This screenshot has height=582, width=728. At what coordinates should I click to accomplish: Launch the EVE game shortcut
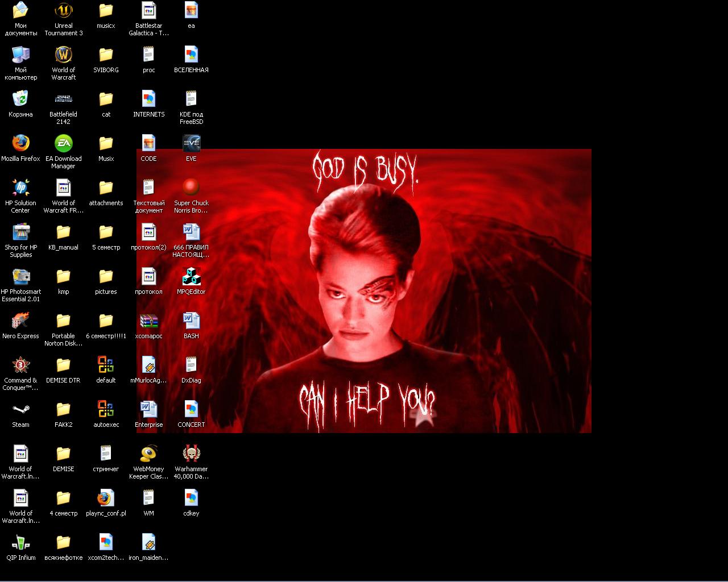[191, 143]
